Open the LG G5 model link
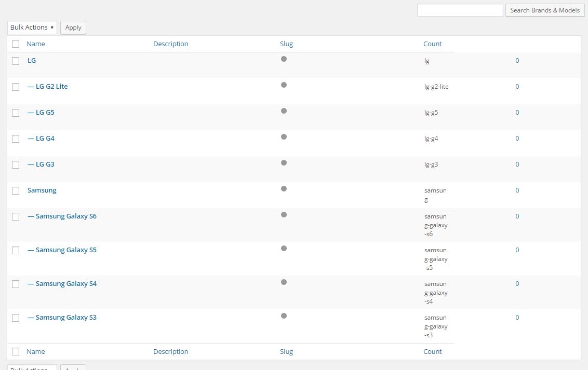 click(41, 112)
